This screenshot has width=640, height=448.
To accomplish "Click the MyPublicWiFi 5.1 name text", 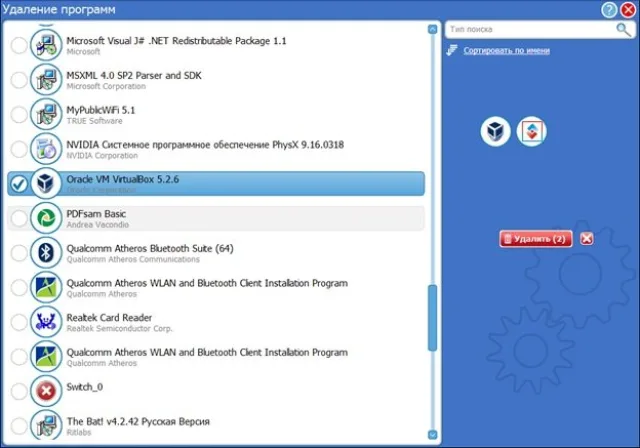I will pyautogui.click(x=100, y=110).
